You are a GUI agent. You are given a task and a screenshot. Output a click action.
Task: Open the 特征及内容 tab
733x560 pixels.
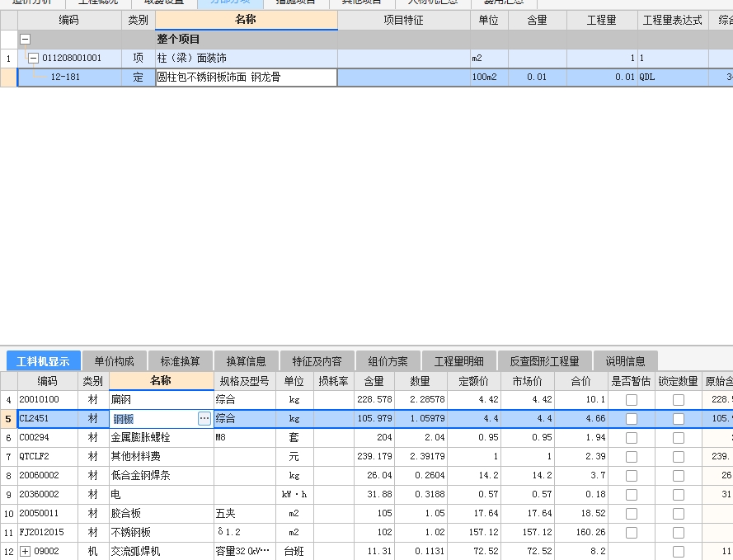317,361
